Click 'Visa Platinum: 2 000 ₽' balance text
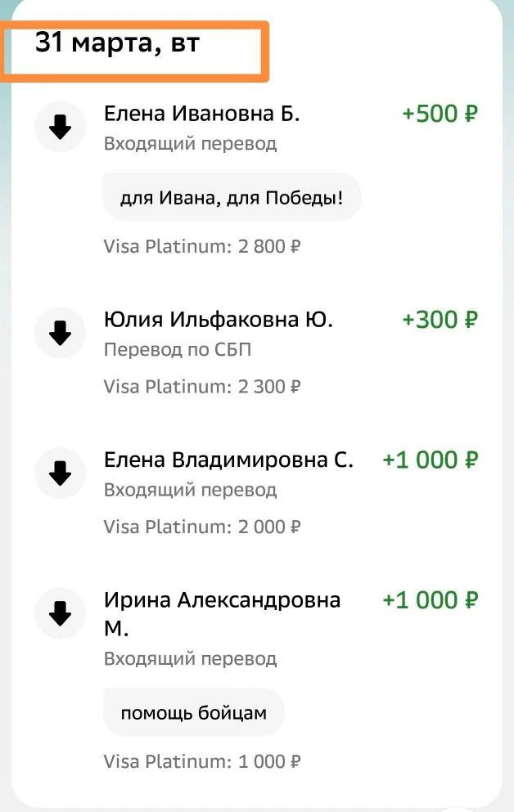514x812 pixels. tap(202, 527)
